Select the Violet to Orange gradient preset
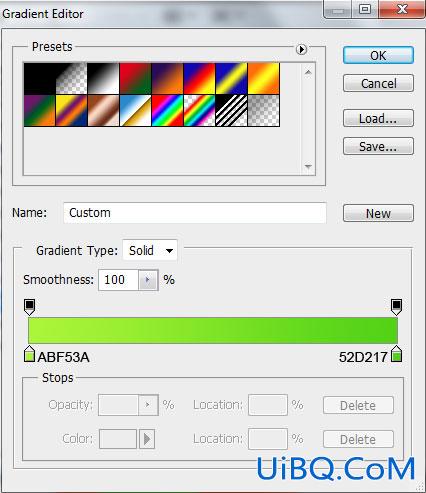Viewport: 426px width, 493px height. 167,78
